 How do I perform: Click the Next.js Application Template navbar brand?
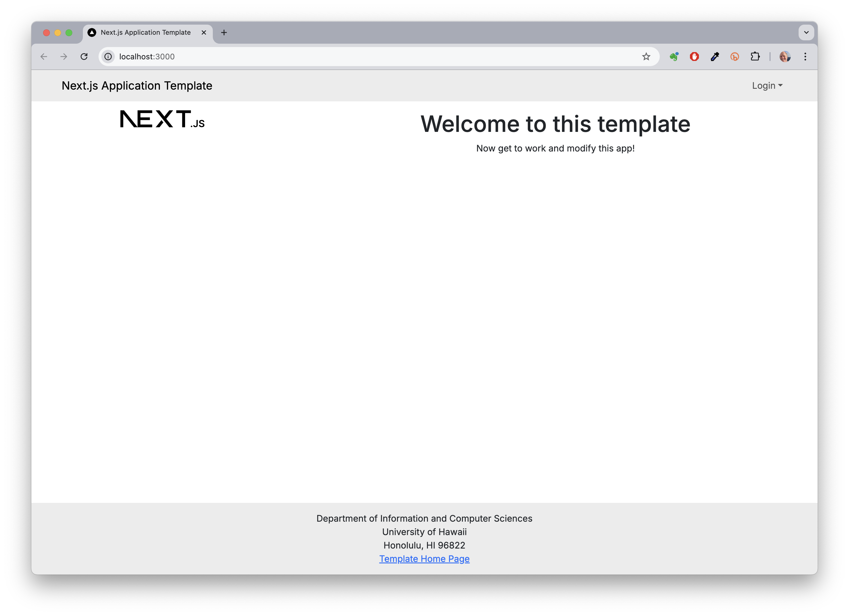click(x=137, y=86)
